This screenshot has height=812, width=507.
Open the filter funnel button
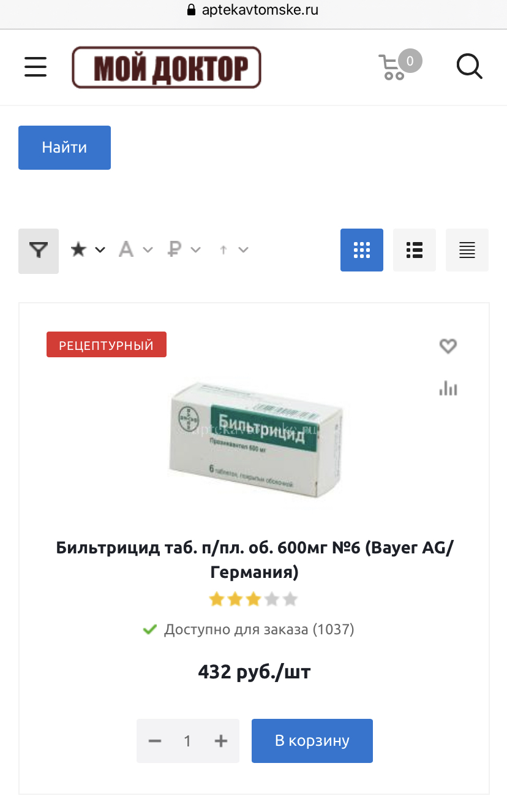pos(39,251)
